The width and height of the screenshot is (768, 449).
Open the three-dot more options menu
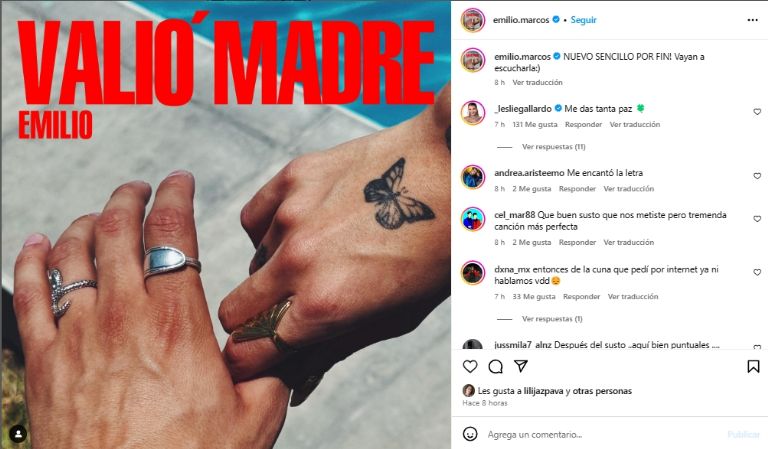pos(753,20)
